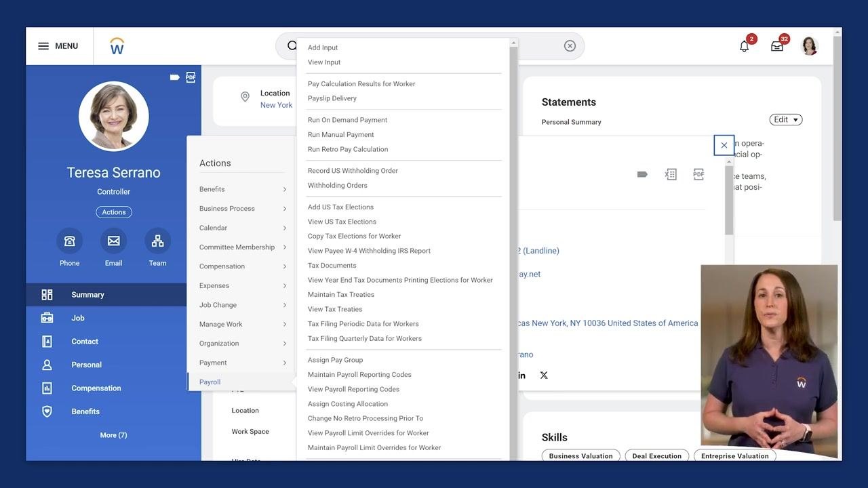
Task: Choose View Payroll Reporting Codes
Action: coord(353,389)
